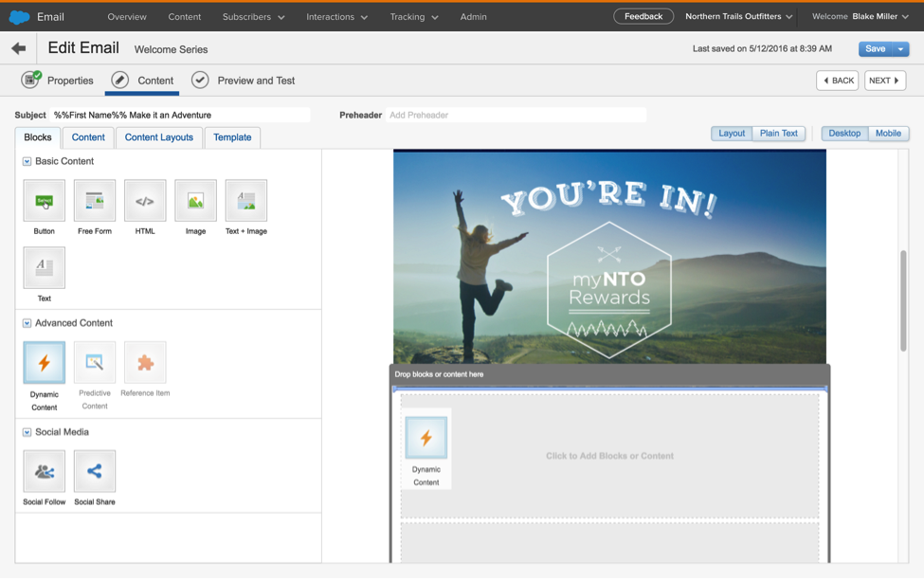The width and height of the screenshot is (924, 579).
Task: Open the Overview menu item
Action: [x=127, y=17]
